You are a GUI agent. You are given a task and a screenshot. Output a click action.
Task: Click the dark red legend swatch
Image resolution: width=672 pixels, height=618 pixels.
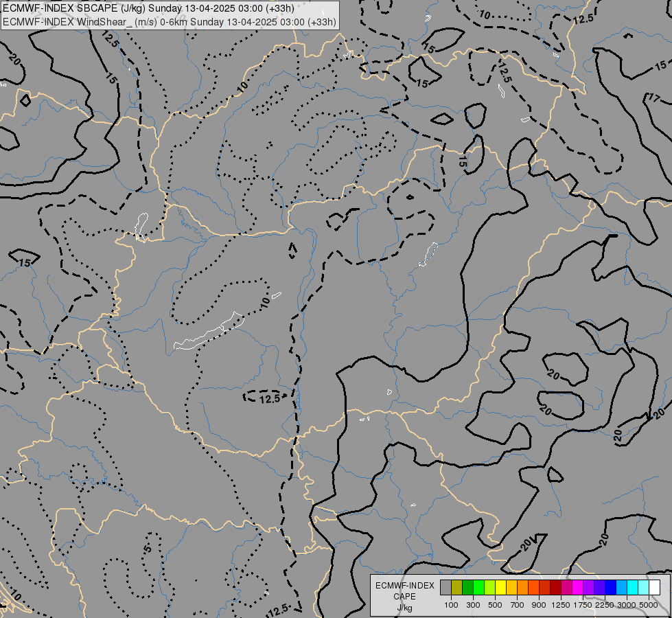coord(555,588)
